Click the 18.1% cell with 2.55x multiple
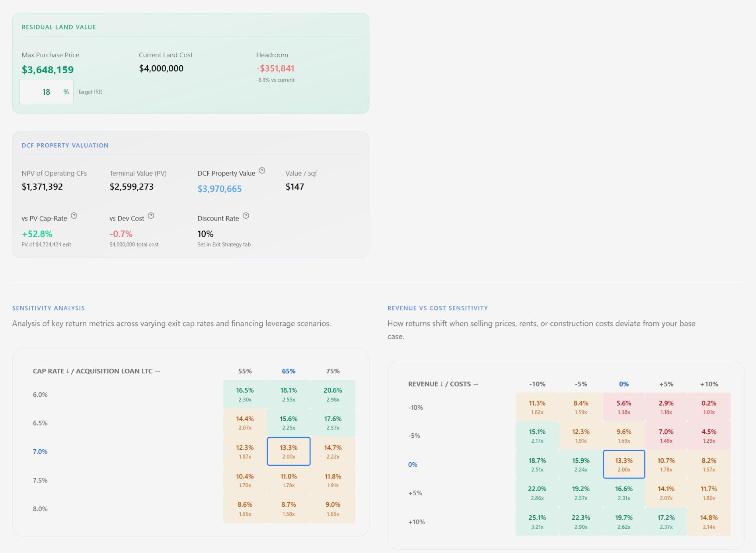This screenshot has height=553, width=756. [x=288, y=394]
